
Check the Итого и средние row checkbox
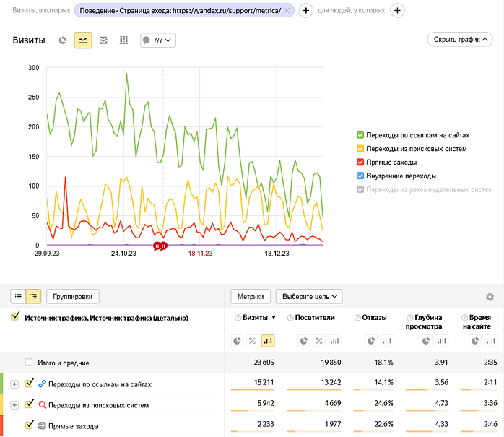(29, 363)
